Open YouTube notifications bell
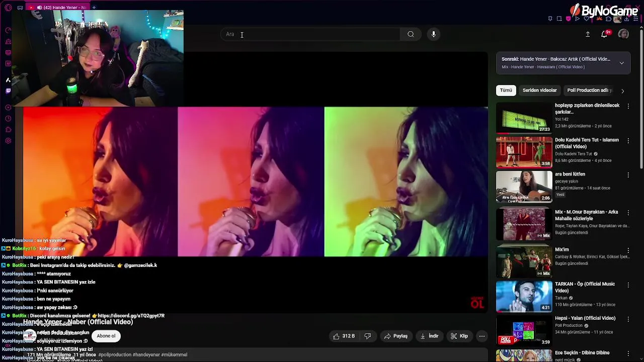 coord(605,34)
